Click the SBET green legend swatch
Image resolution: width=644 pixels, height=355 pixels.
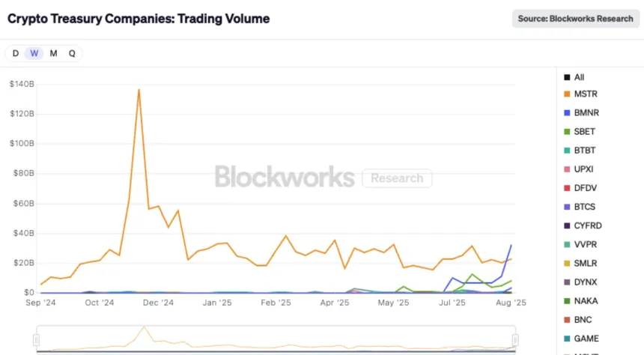(x=568, y=132)
